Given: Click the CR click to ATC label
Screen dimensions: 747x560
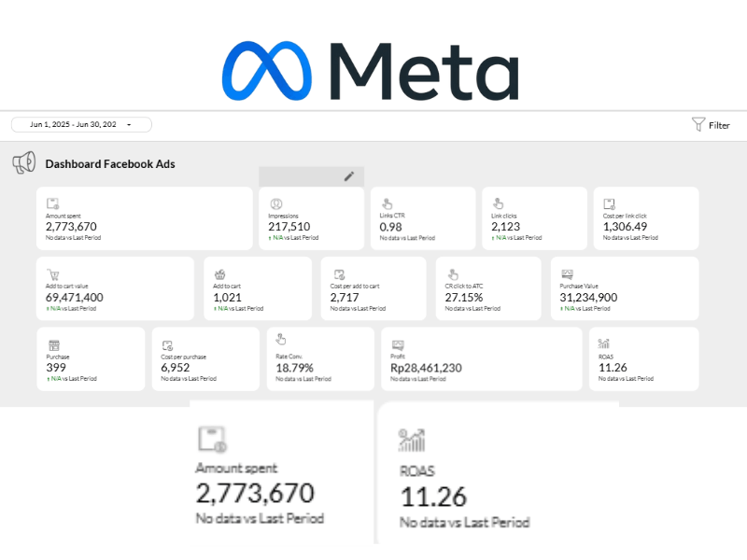Looking at the screenshot, I should (x=463, y=287).
